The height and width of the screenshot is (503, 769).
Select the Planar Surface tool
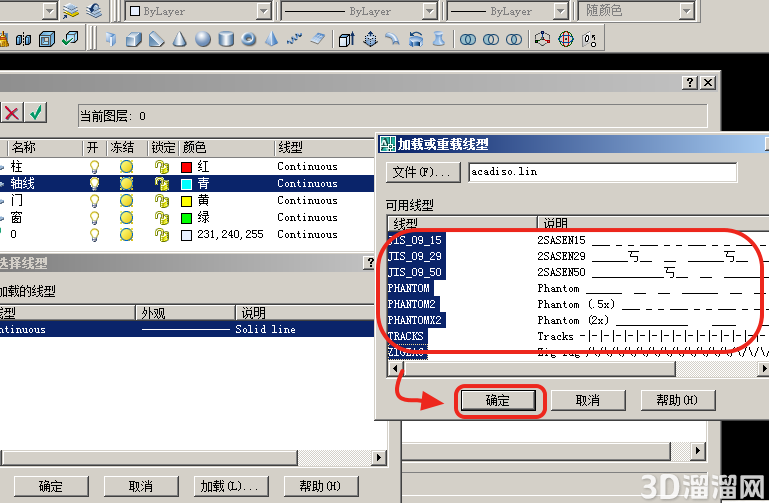318,39
